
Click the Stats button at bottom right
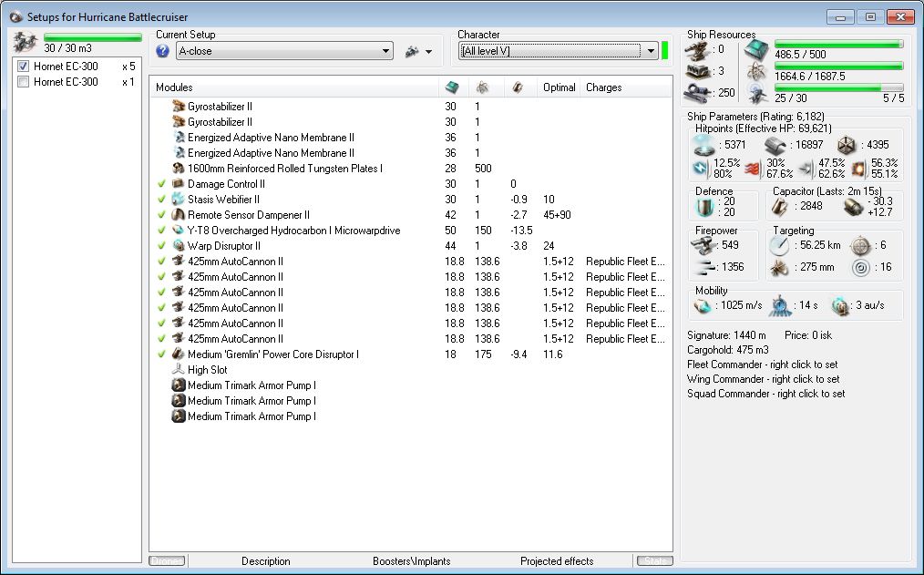pos(655,560)
